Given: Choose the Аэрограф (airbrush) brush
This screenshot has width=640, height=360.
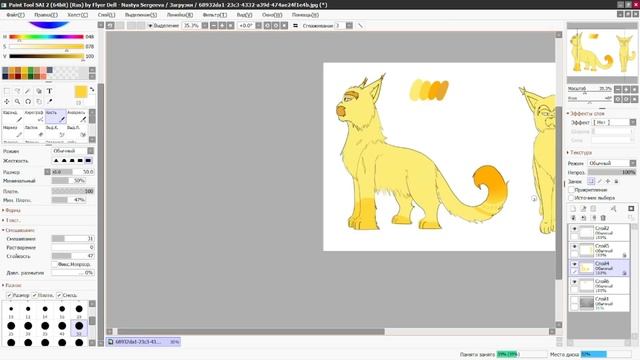Looking at the screenshot, I should [34, 116].
